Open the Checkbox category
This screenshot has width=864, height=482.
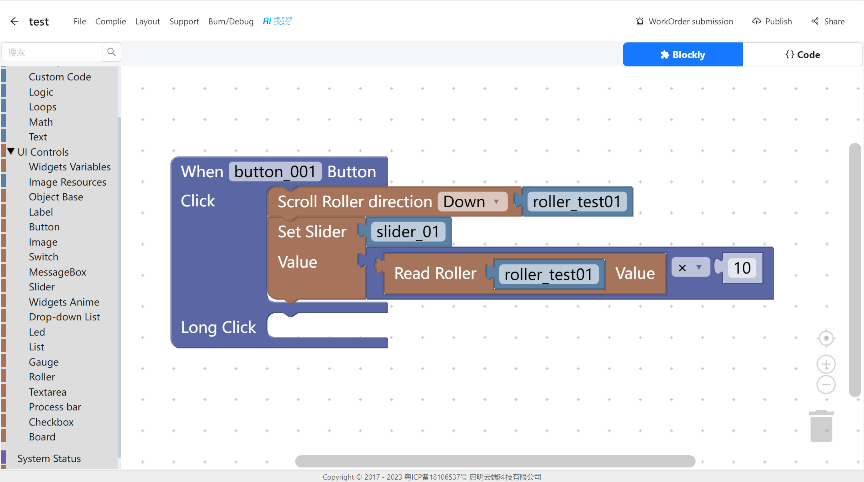[x=51, y=422]
